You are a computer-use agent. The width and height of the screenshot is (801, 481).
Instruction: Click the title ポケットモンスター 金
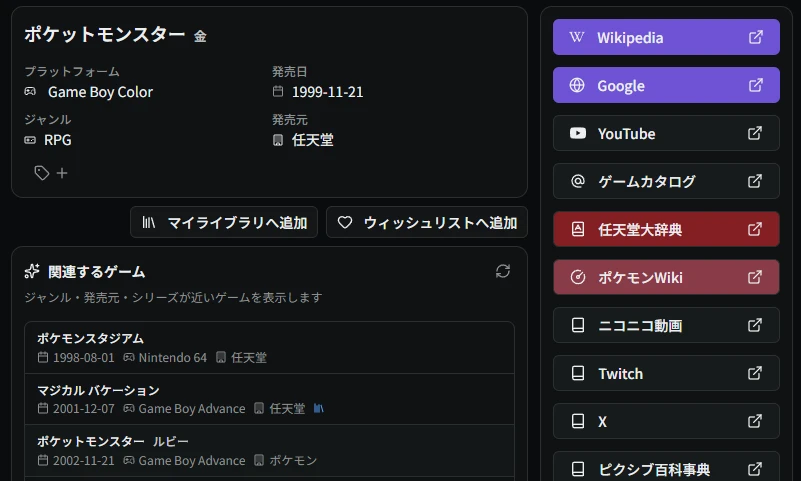115,35
